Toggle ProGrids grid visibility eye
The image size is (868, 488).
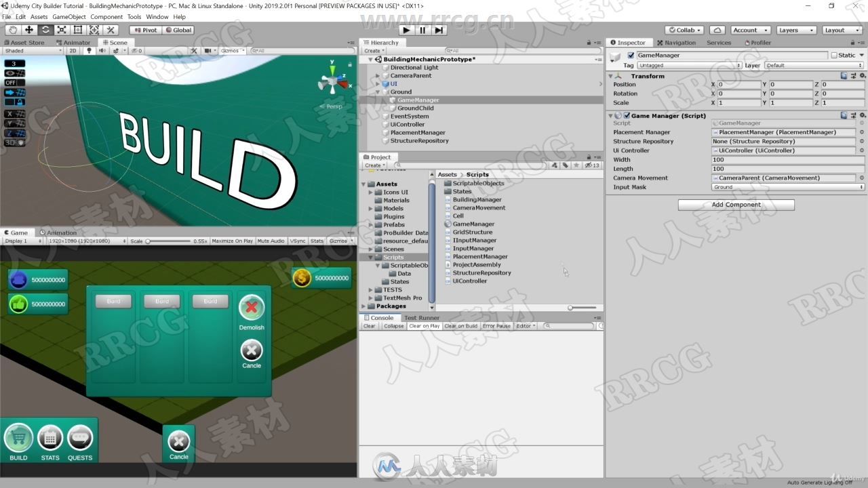[15, 73]
